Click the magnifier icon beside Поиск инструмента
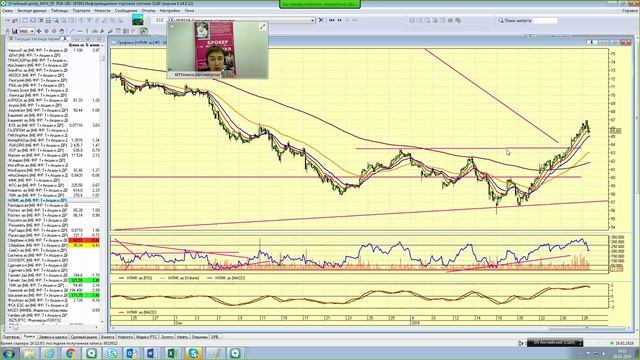The height and width of the screenshot is (360, 640). pos(500,20)
